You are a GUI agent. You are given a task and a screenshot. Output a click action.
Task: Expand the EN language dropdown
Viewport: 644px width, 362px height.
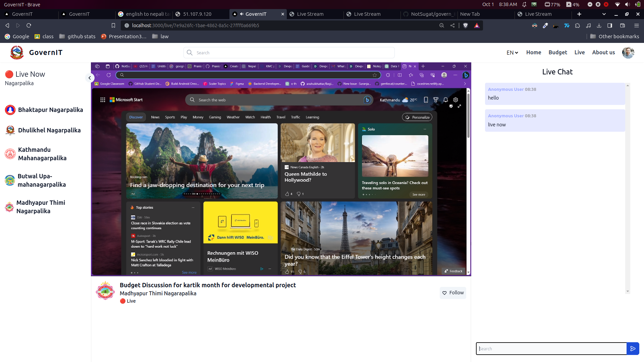pos(512,53)
